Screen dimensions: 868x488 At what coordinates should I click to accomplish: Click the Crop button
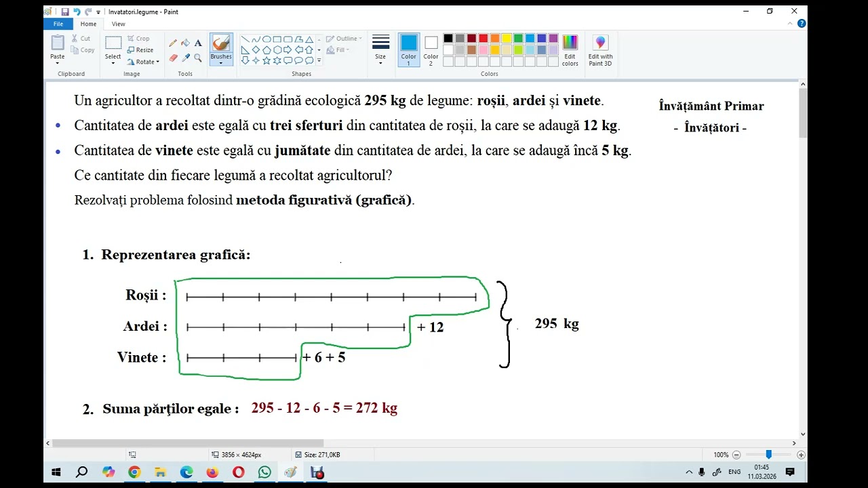[138, 39]
